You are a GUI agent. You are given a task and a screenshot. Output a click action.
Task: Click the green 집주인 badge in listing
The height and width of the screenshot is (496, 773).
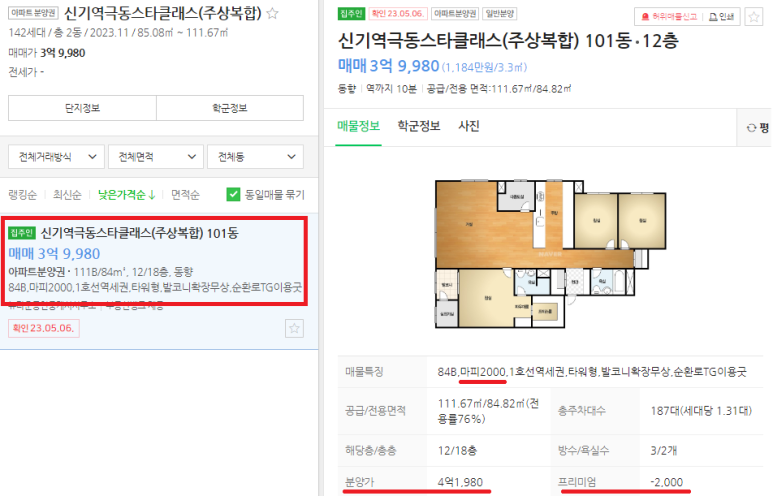click(x=22, y=233)
